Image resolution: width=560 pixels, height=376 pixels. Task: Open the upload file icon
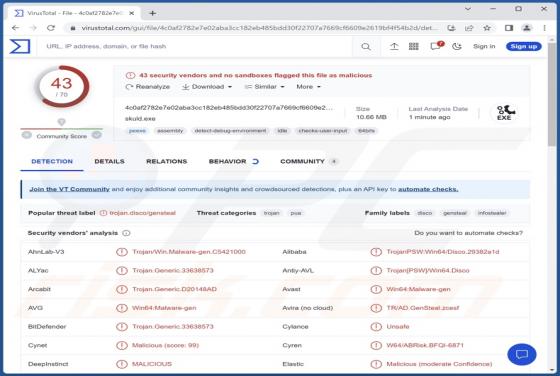394,46
